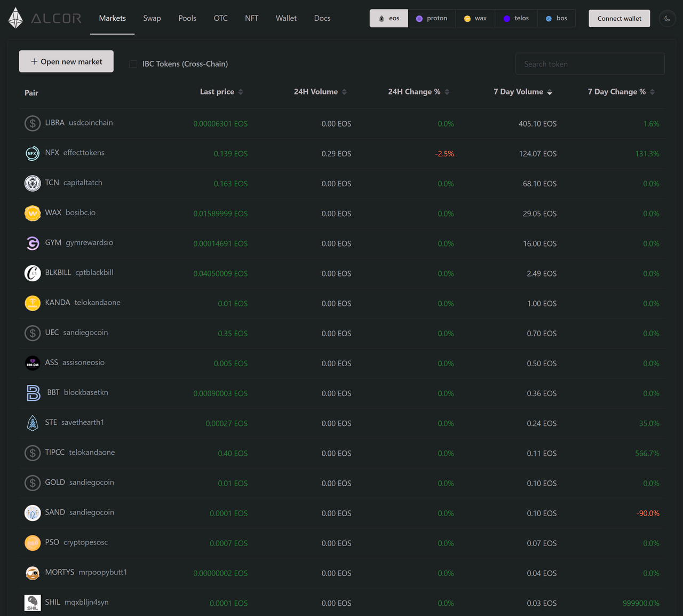Click the ASS token icon

coord(33,363)
